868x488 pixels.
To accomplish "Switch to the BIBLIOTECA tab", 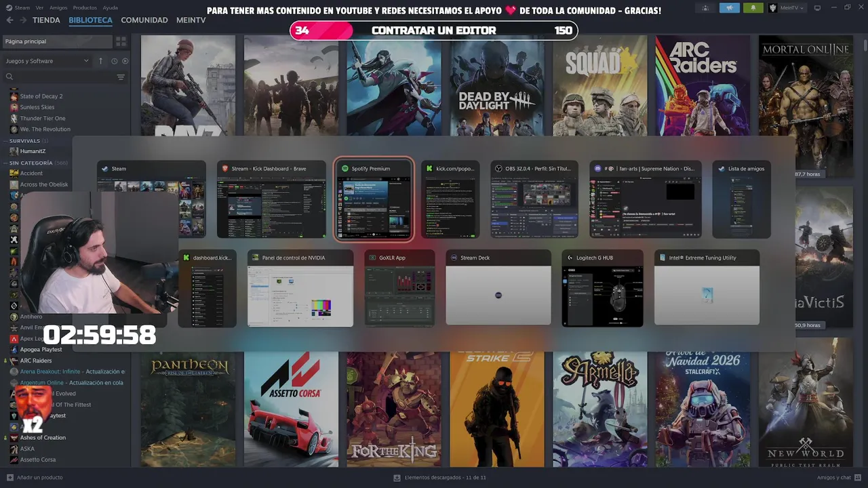I will pos(90,20).
